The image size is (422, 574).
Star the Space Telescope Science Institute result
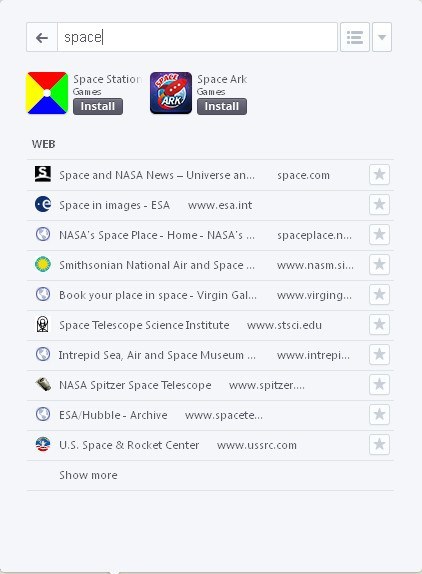379,325
